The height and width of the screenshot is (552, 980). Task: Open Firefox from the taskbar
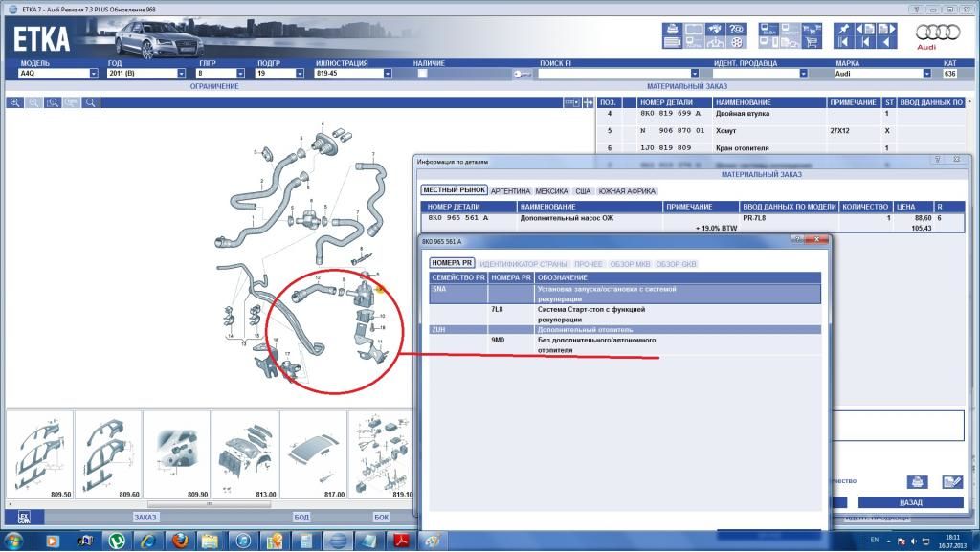[179, 541]
